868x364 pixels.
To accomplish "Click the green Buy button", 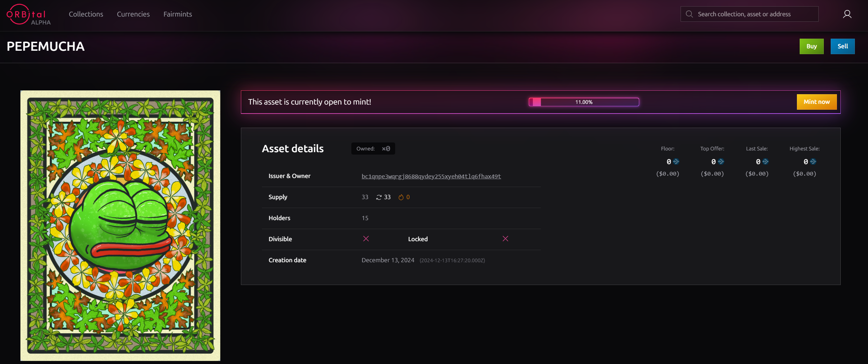I will 811,46.
